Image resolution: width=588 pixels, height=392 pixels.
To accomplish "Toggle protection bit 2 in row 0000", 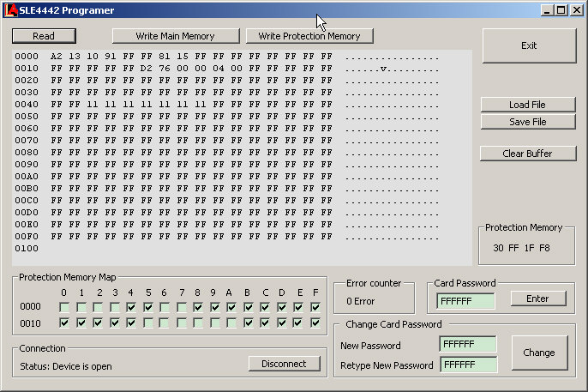I will coord(98,308).
